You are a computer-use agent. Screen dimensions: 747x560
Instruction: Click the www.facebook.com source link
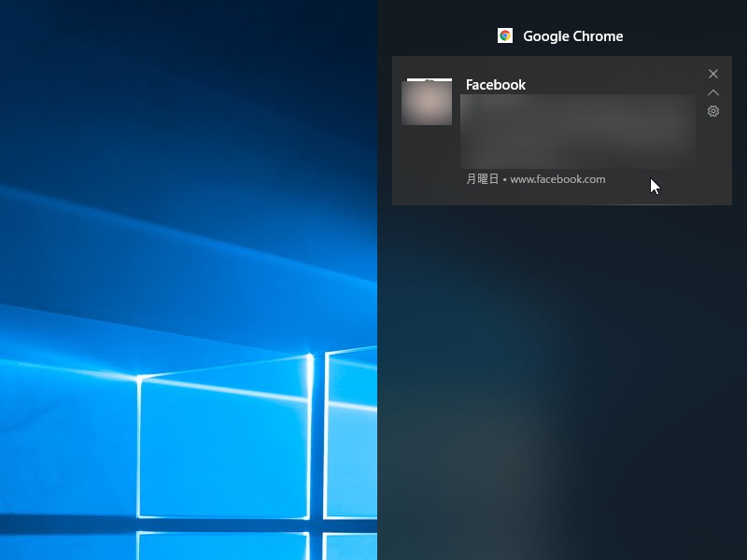click(557, 179)
